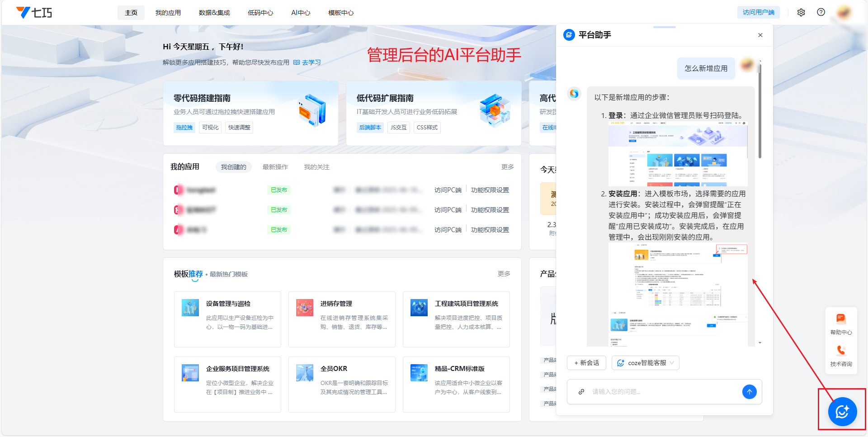868x437 pixels.
Task: Close the 平台助手 panel
Action: [760, 35]
